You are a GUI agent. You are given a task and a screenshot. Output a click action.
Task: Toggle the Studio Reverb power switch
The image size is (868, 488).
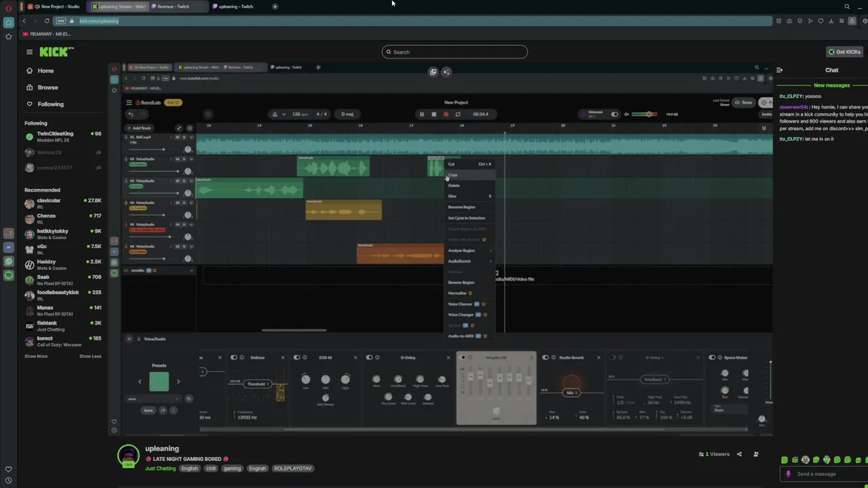[545, 357]
